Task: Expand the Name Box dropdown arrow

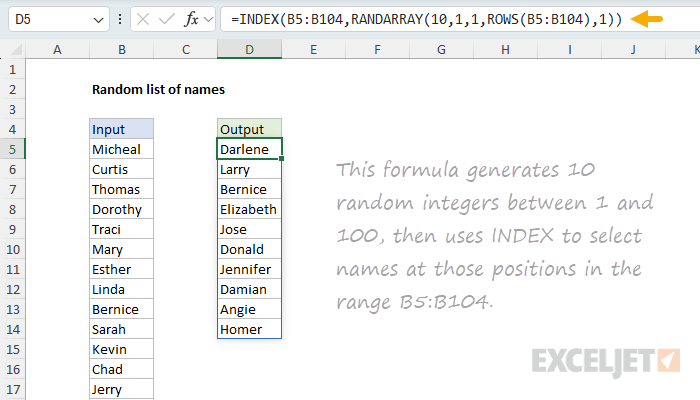Action: click(x=98, y=20)
